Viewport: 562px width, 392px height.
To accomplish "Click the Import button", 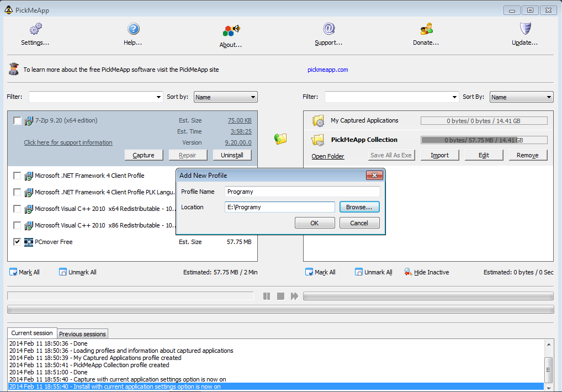I will (x=440, y=155).
